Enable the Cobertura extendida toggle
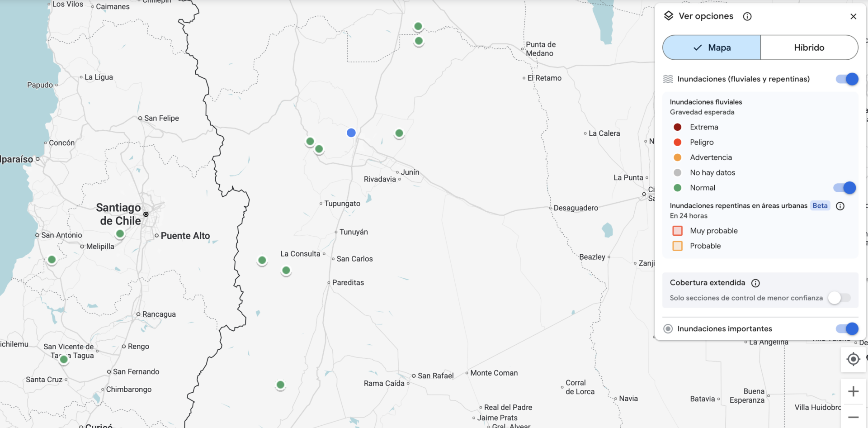Image resolution: width=868 pixels, height=428 pixels. tap(839, 298)
